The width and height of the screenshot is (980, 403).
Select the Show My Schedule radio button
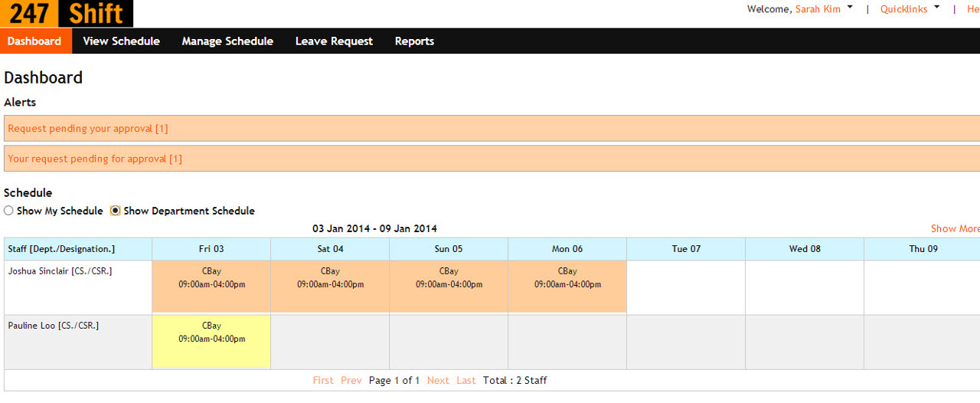8,211
